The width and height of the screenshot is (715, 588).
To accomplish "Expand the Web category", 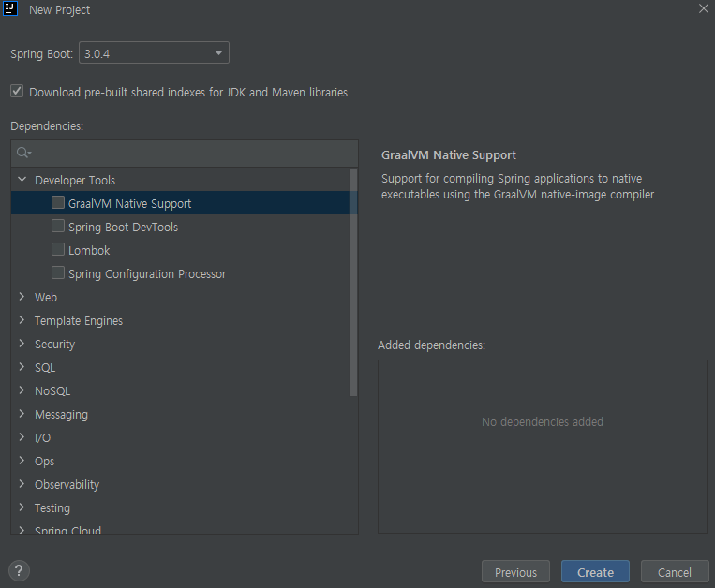I will click(22, 297).
